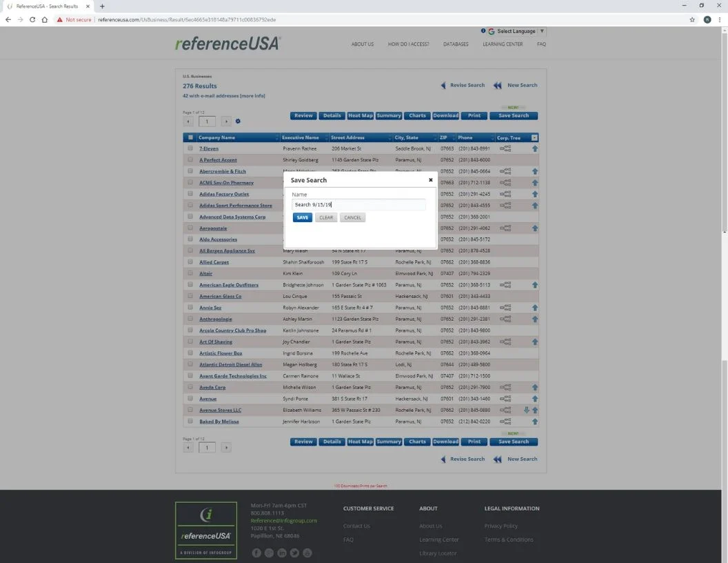Check the box for Aldo Accessories
The height and width of the screenshot is (563, 728).
tap(190, 239)
